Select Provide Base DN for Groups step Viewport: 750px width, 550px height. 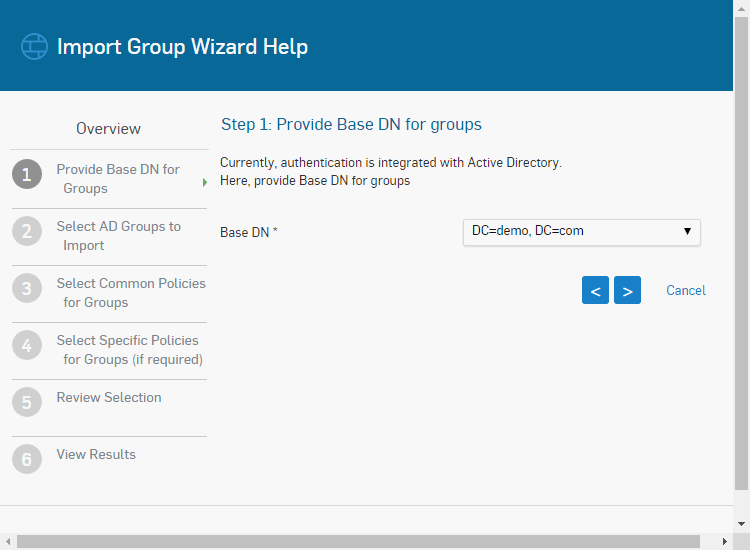[x=118, y=178]
